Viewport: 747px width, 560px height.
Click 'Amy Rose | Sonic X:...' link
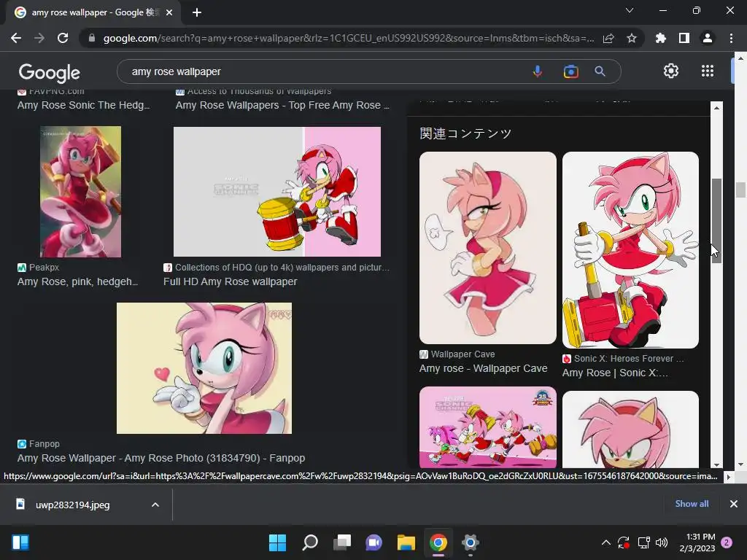(615, 373)
